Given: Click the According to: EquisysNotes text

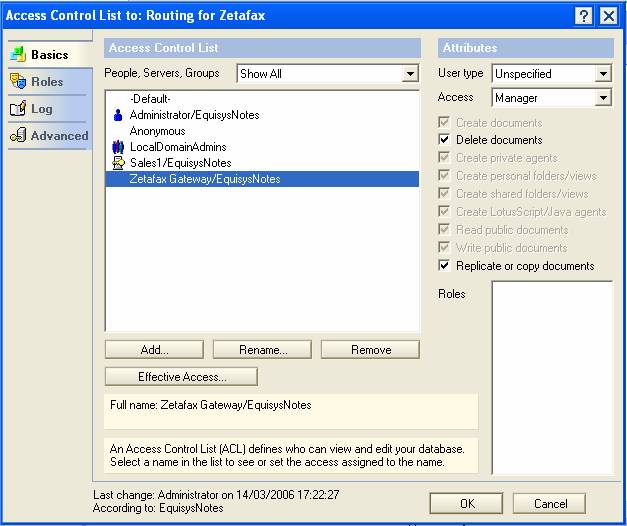Looking at the screenshot, I should 158,508.
